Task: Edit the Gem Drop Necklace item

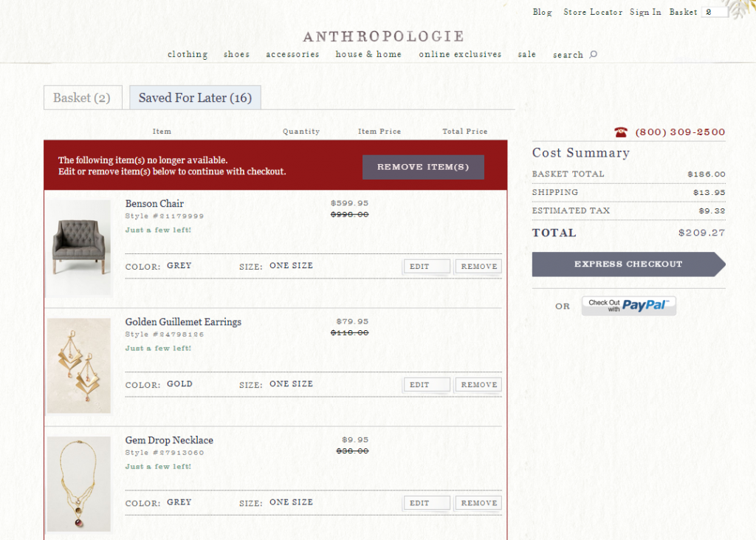Action: (x=427, y=503)
